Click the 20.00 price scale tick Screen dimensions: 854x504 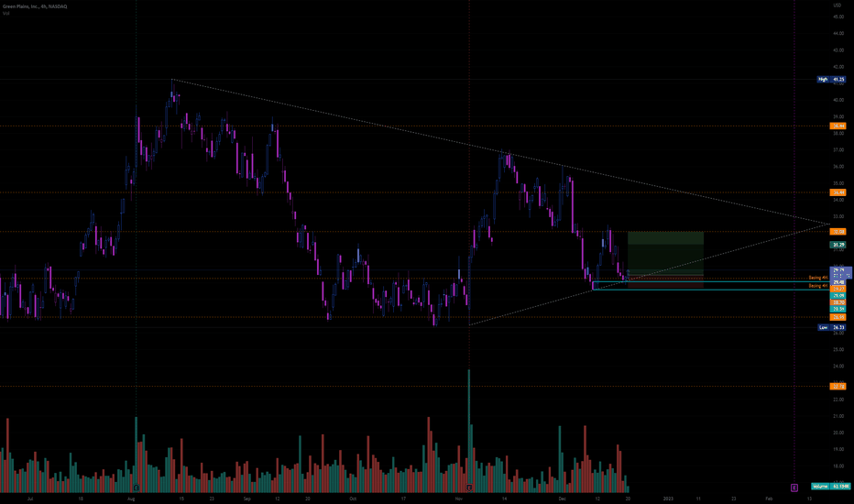[838, 433]
